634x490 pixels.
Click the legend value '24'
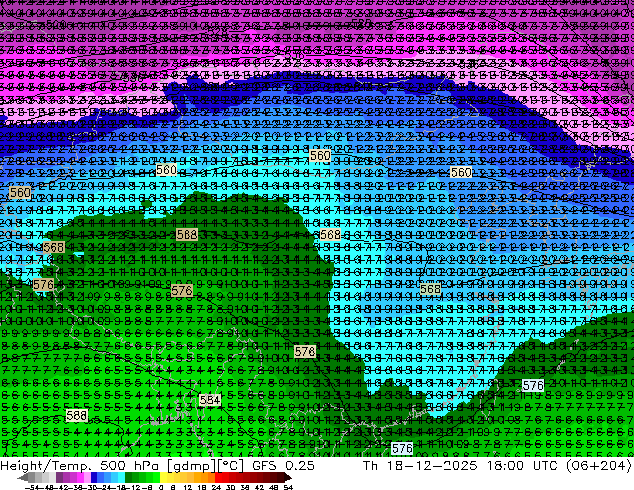[216, 487]
